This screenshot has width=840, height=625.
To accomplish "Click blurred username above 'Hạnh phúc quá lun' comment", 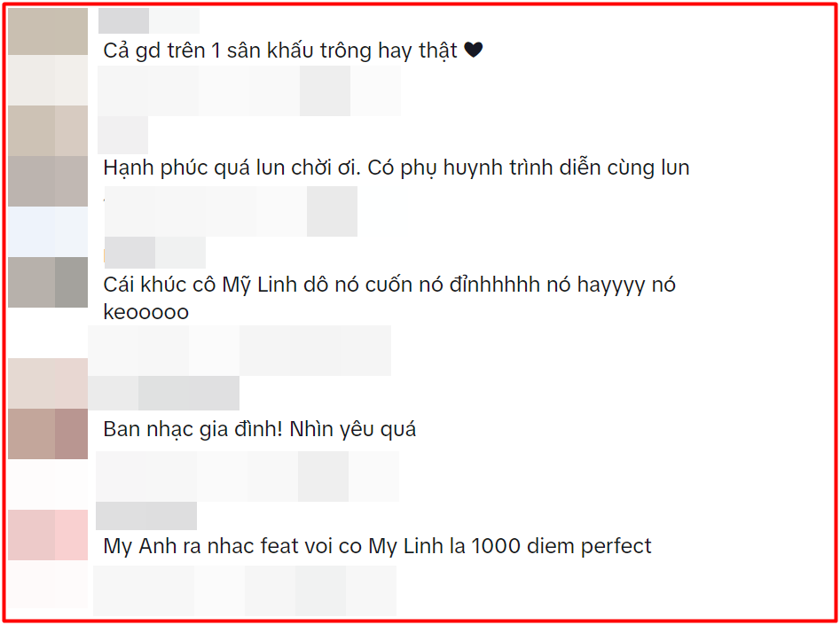I will [x=122, y=135].
